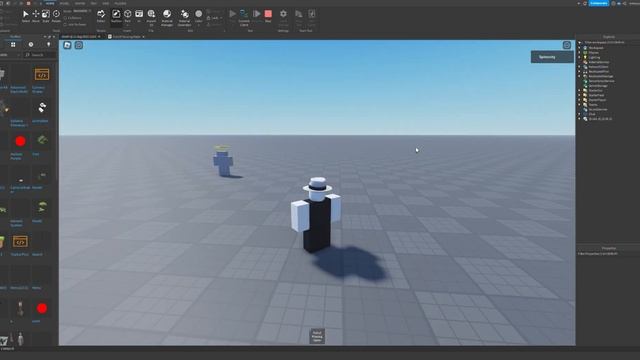Click the viewport screenshot icon next to Roblox menu
640x360 pixels.
[x=79, y=45]
